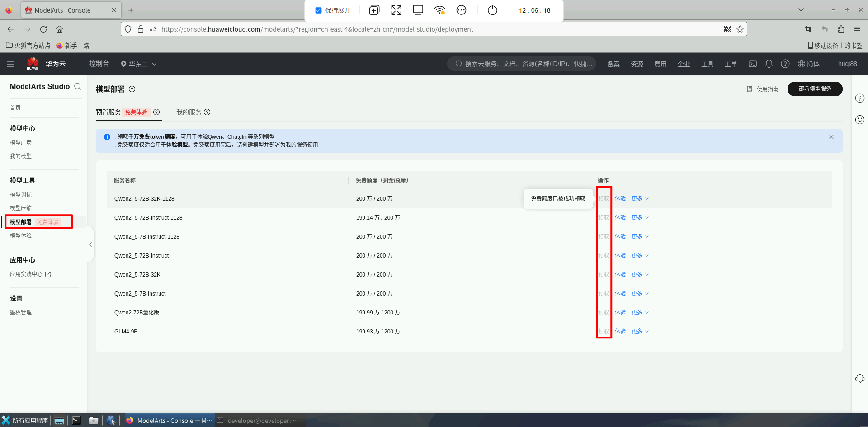Open 所有应用程序 applications menu in taskbar
The width and height of the screenshot is (868, 427).
click(x=25, y=421)
